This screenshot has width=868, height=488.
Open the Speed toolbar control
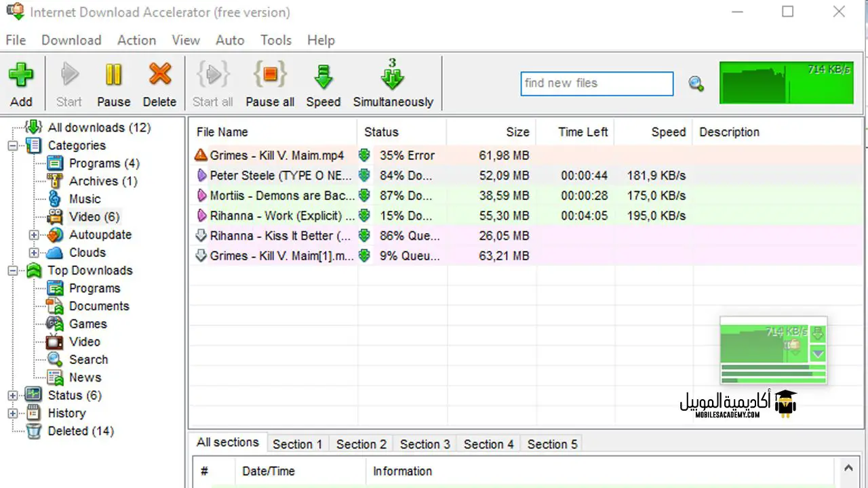pyautogui.click(x=323, y=84)
